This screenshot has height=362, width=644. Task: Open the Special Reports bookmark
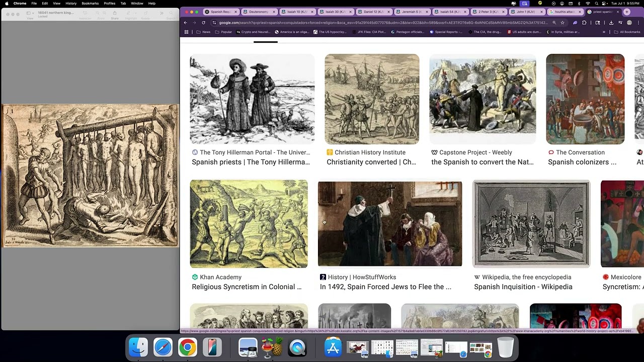(x=446, y=32)
